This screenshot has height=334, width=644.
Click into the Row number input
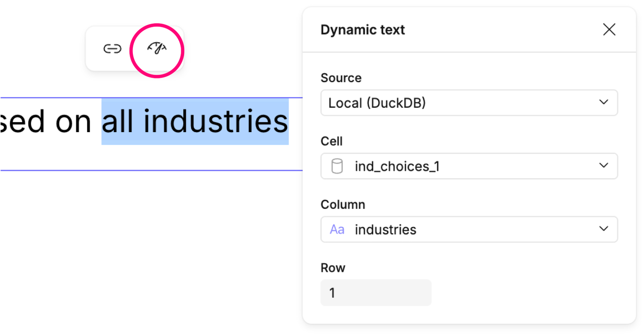tap(376, 293)
